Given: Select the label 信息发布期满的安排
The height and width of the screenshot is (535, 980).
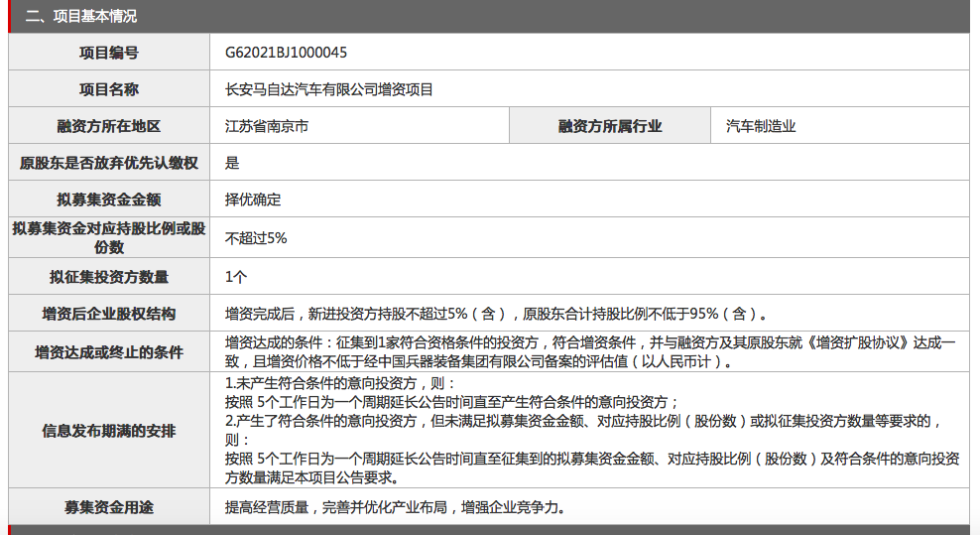Looking at the screenshot, I should pyautogui.click(x=109, y=431).
